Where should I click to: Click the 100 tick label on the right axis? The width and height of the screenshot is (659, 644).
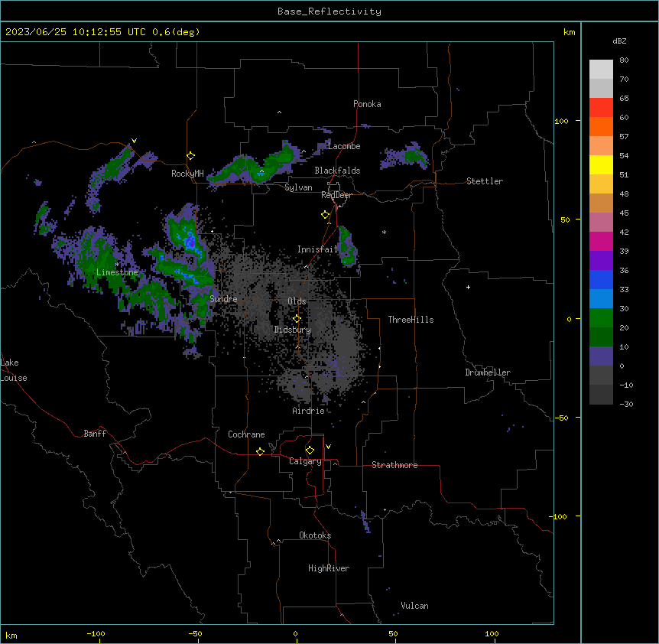(x=561, y=121)
